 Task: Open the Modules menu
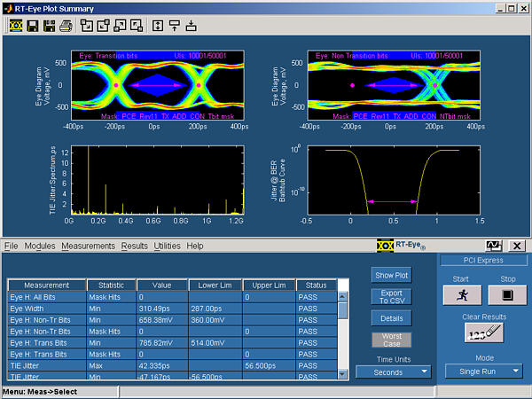(40, 246)
